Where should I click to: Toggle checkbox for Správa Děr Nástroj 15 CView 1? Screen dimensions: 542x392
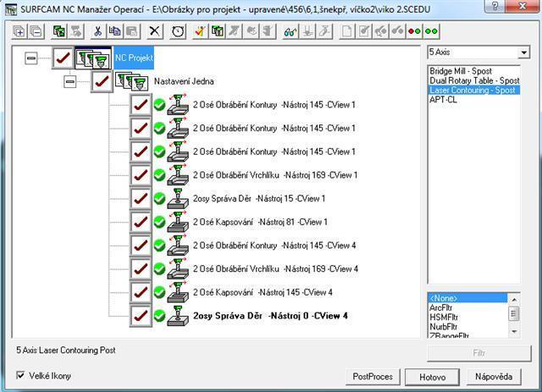tap(141, 198)
